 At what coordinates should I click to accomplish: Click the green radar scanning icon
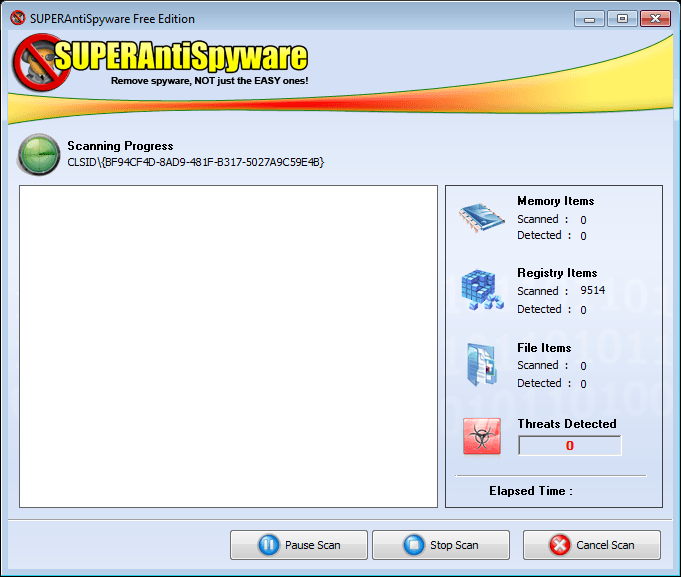(39, 154)
